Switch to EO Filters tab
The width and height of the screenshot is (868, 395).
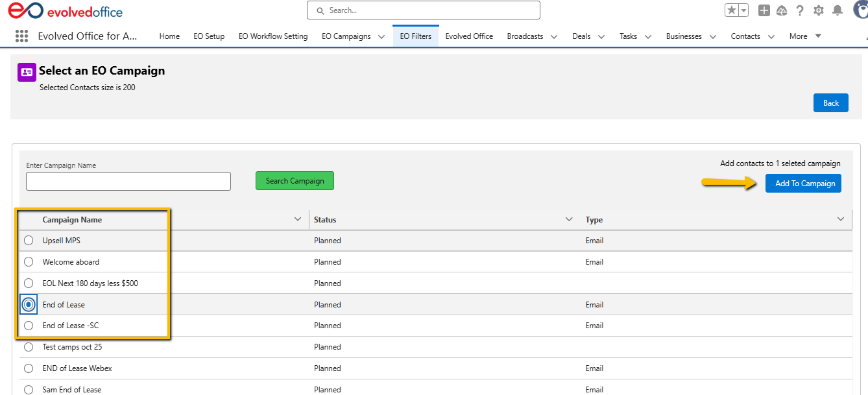click(416, 36)
